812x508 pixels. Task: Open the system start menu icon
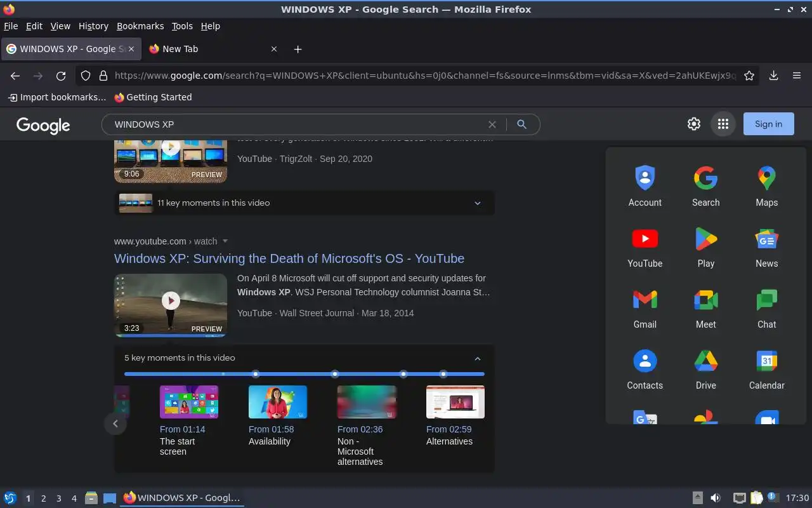10,498
